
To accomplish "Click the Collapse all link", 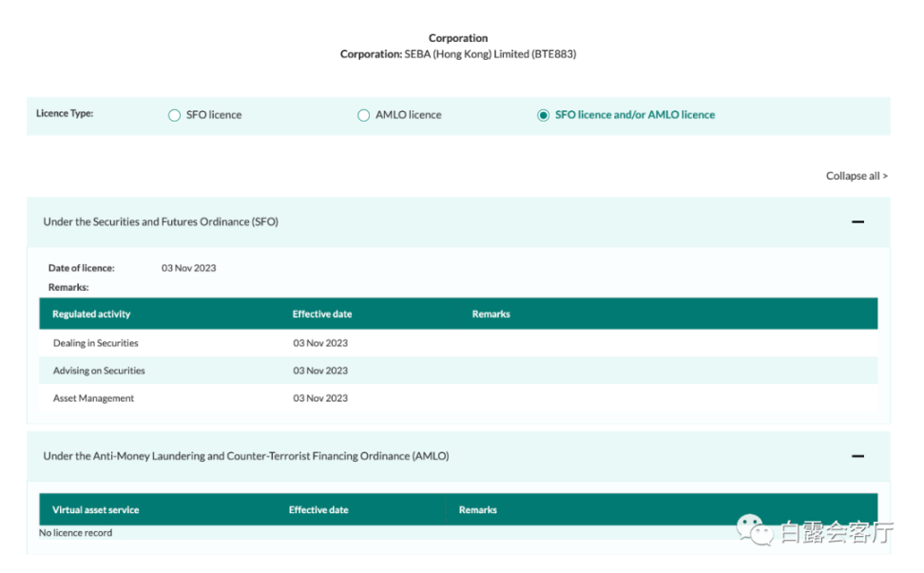I will click(857, 176).
